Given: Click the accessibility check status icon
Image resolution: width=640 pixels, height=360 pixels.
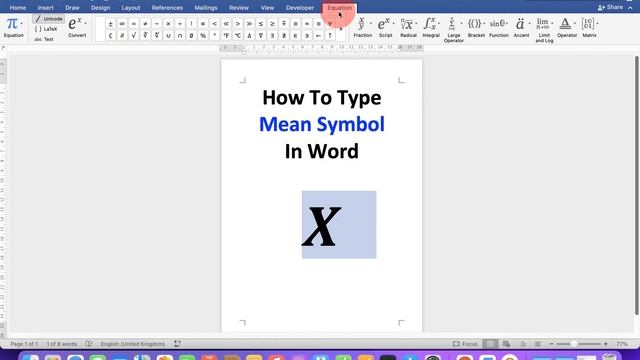Looking at the screenshot, I should (177, 344).
